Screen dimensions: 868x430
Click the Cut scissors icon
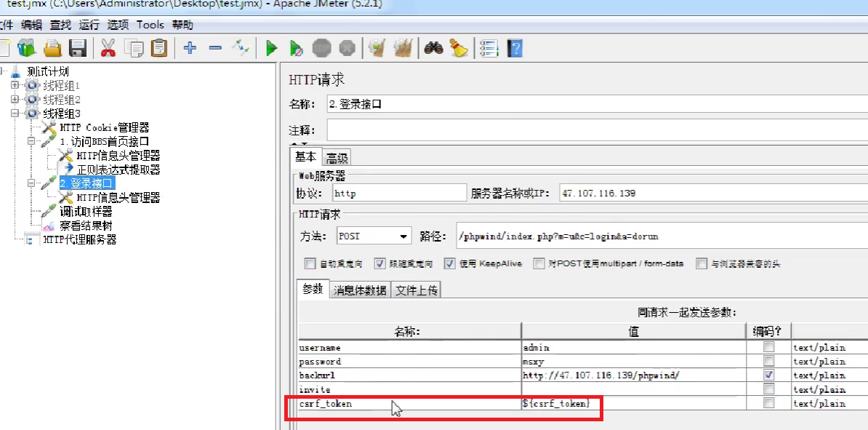[108, 48]
